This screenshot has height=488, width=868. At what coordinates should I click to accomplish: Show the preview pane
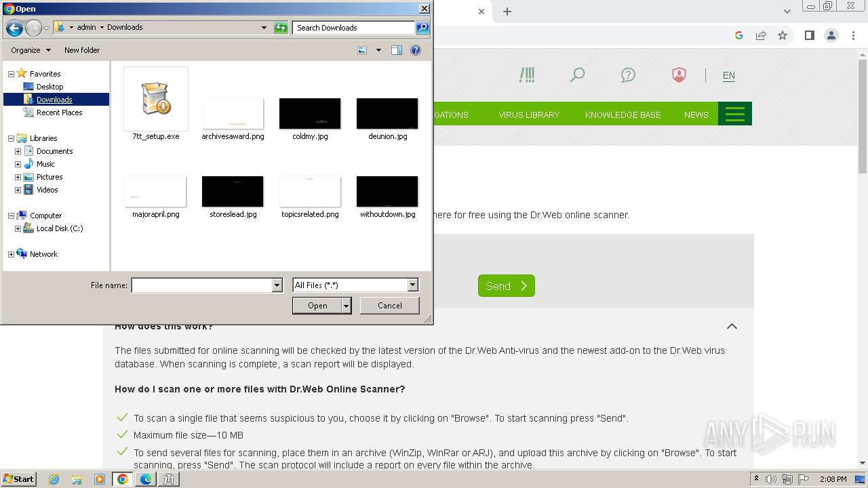tap(397, 50)
